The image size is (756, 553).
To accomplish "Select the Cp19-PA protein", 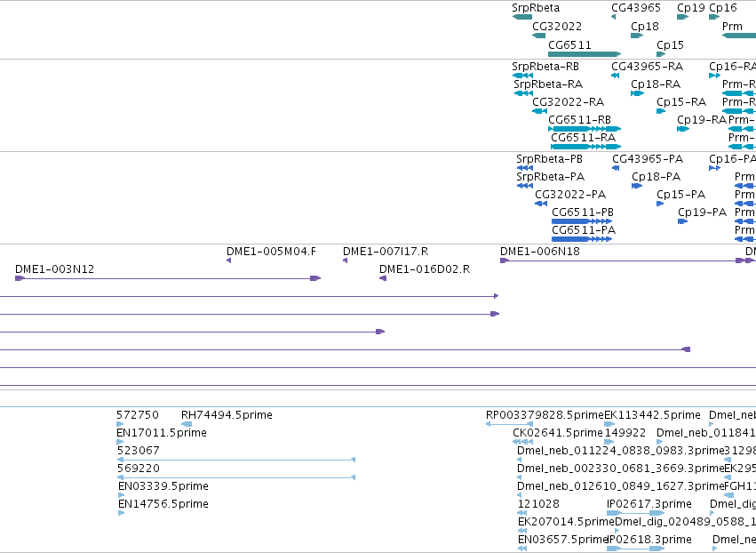I will click(683, 221).
